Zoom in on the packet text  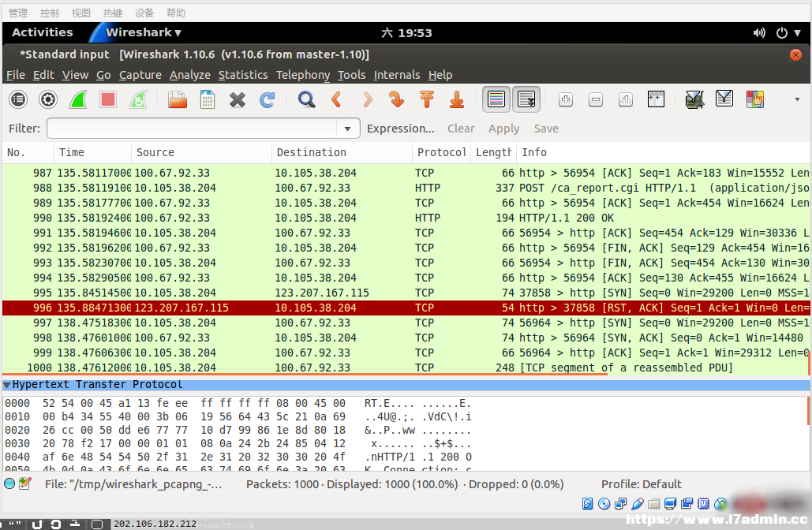[x=566, y=99]
